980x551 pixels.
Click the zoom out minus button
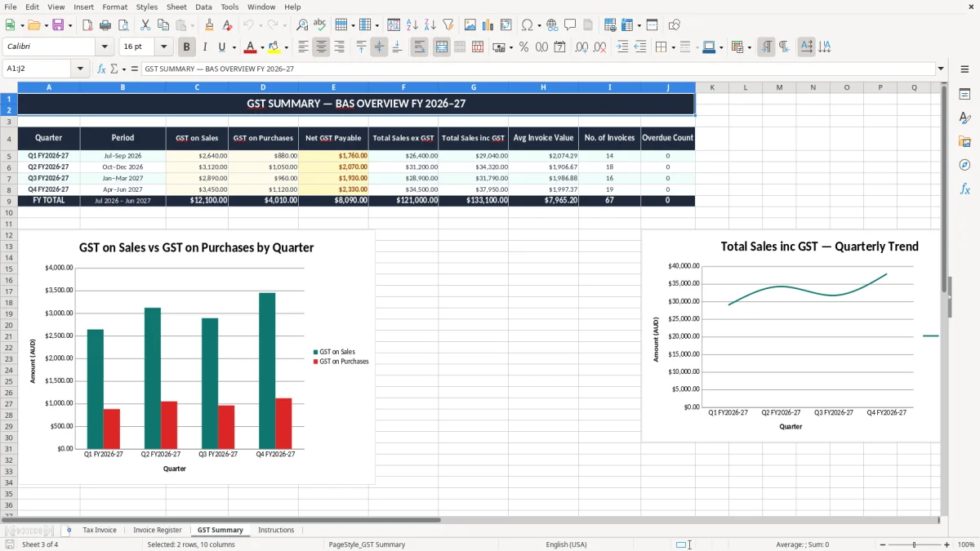[883, 544]
